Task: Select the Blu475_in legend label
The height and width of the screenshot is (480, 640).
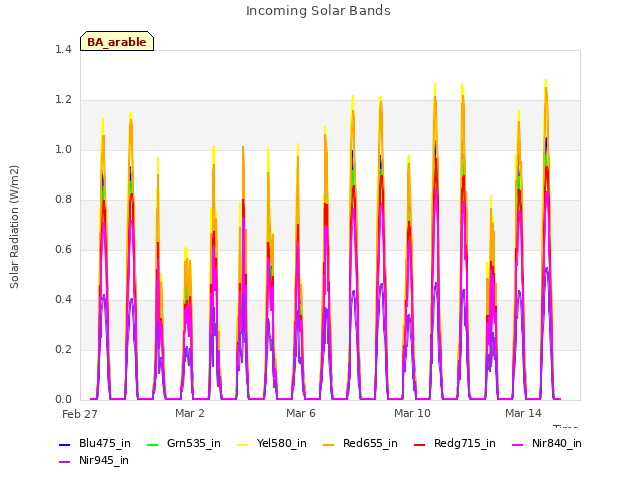Action: pyautogui.click(x=105, y=444)
